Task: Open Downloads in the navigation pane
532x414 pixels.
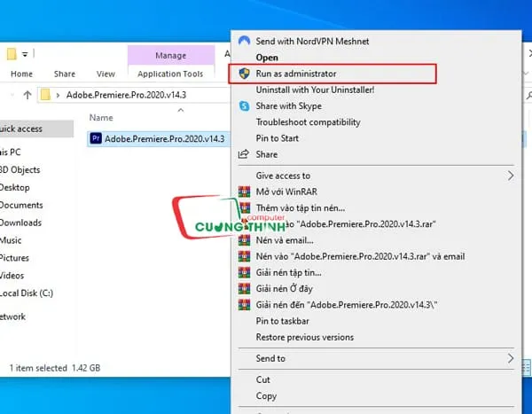Action: click(20, 223)
